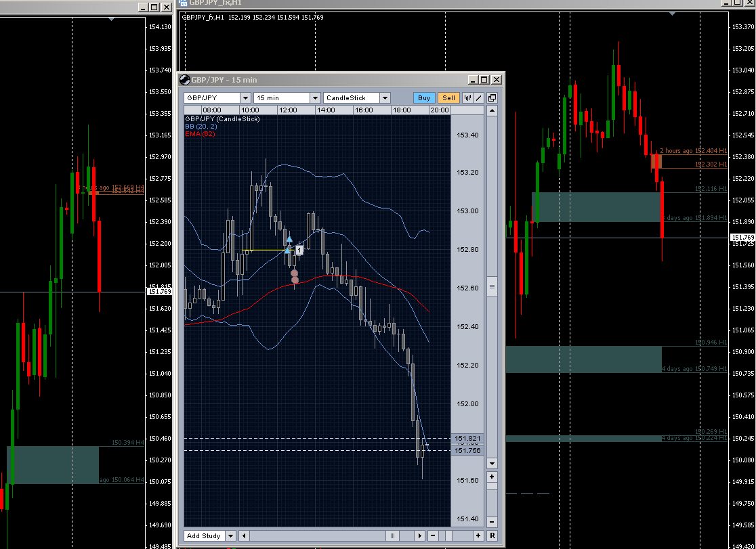Open the Add Study dropdown

coord(230,536)
